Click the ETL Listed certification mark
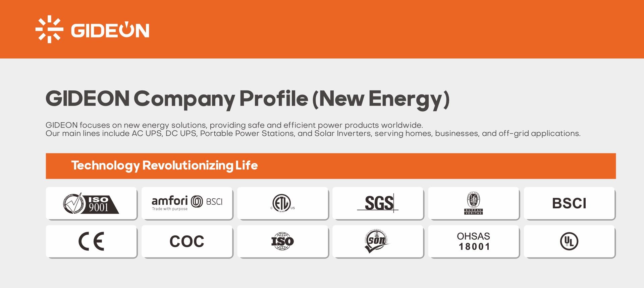The width and height of the screenshot is (644, 288). pos(282,203)
